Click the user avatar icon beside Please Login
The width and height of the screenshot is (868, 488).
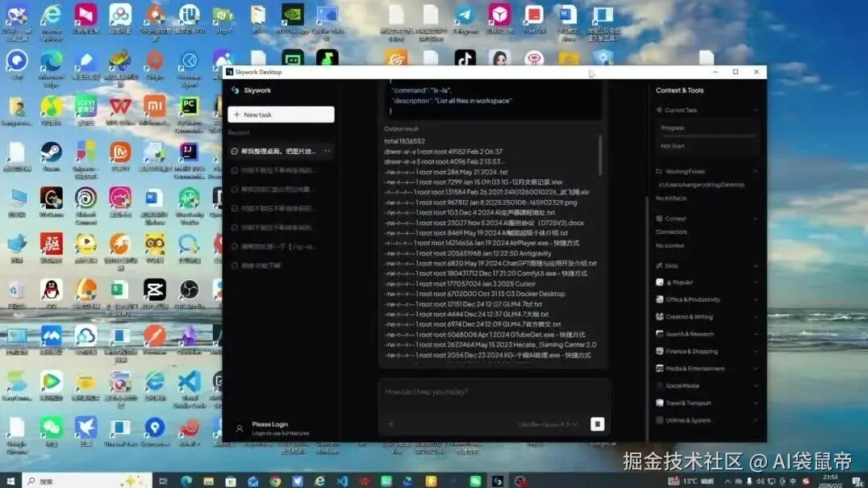[x=240, y=428]
